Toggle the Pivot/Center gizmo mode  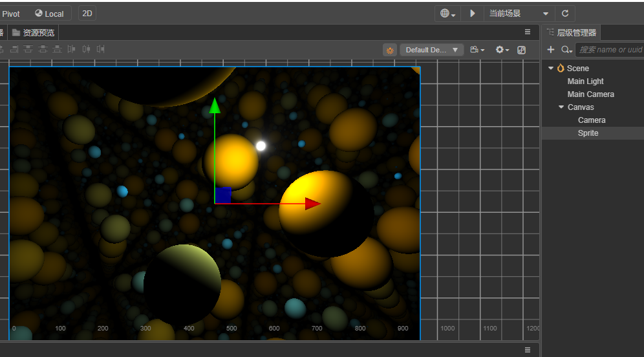pos(11,14)
